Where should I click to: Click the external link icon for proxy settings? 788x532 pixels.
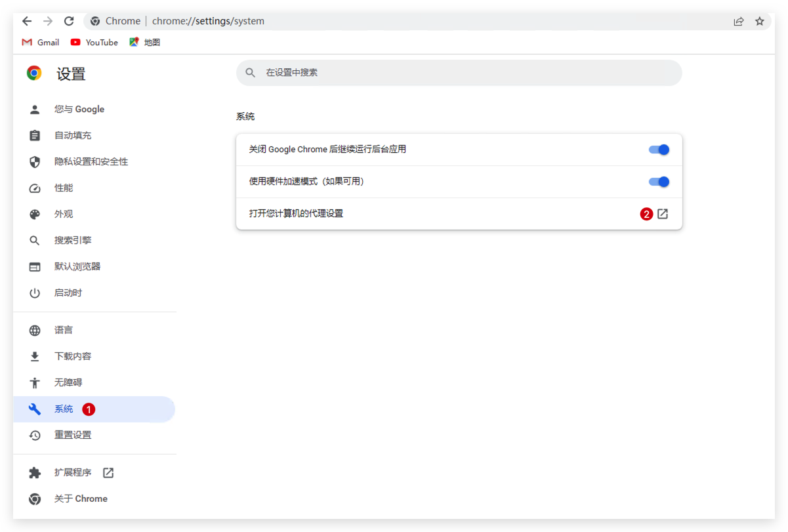tap(663, 214)
